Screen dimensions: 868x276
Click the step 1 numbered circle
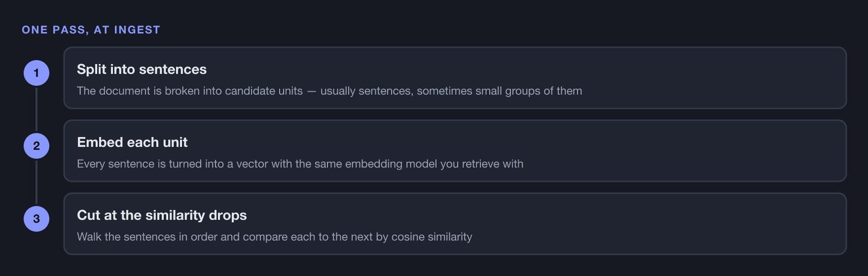pyautogui.click(x=36, y=73)
